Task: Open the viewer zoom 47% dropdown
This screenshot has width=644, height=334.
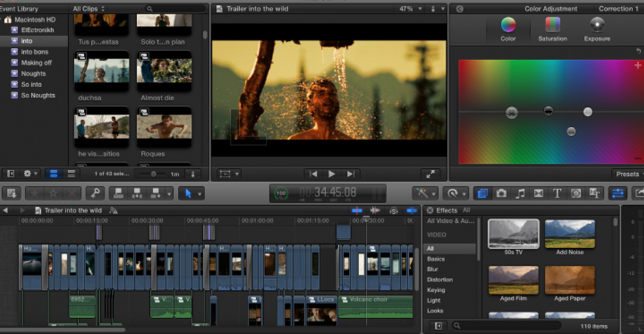Action: pyautogui.click(x=410, y=9)
